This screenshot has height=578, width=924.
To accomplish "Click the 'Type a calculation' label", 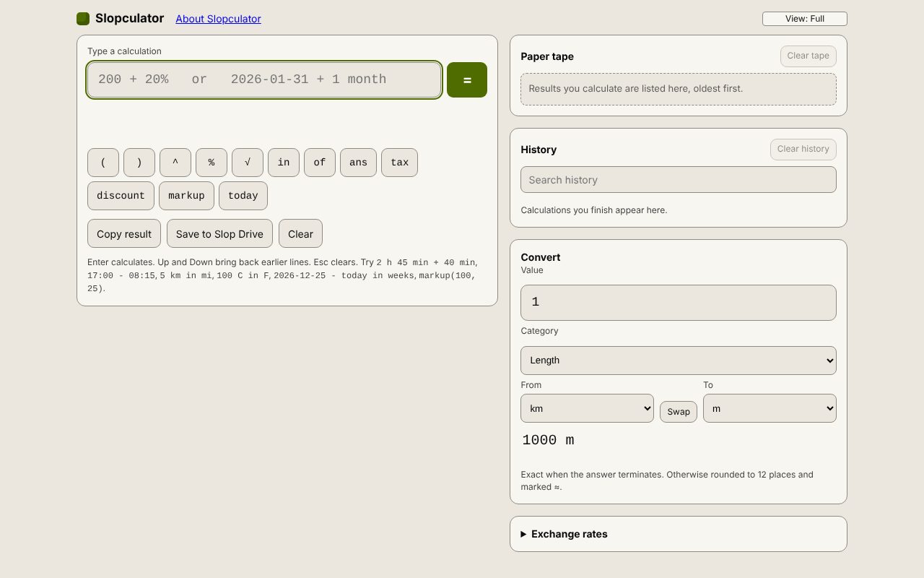I will 124,51.
